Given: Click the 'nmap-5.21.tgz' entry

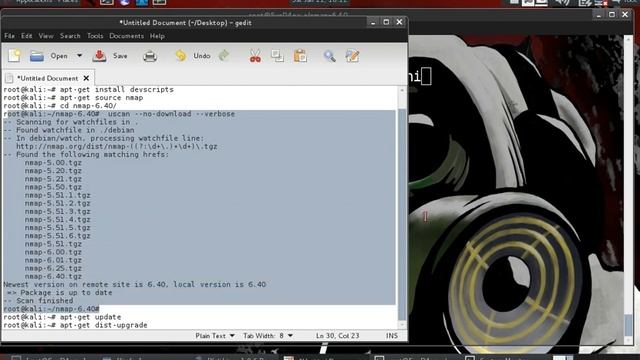Looking at the screenshot, I should point(53,179).
